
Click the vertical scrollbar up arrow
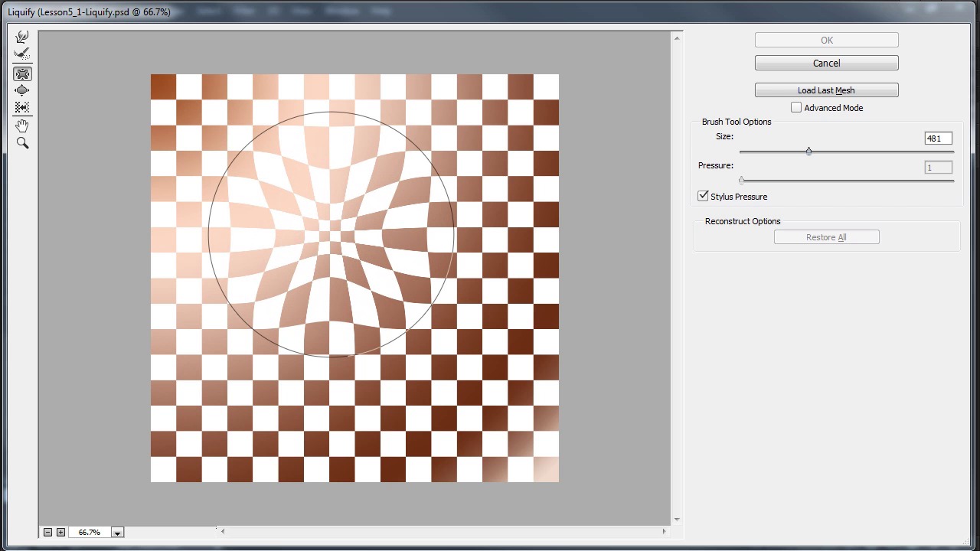[x=677, y=37]
